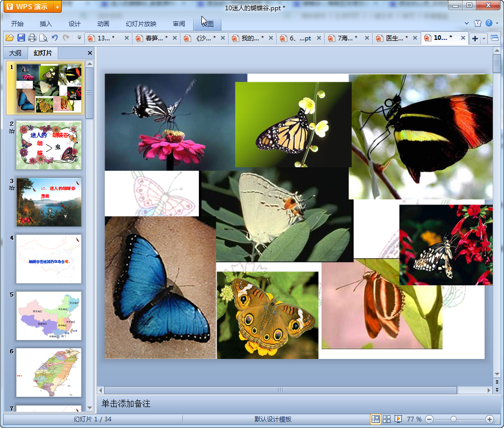Switch to Slide Sorter view

point(387,419)
